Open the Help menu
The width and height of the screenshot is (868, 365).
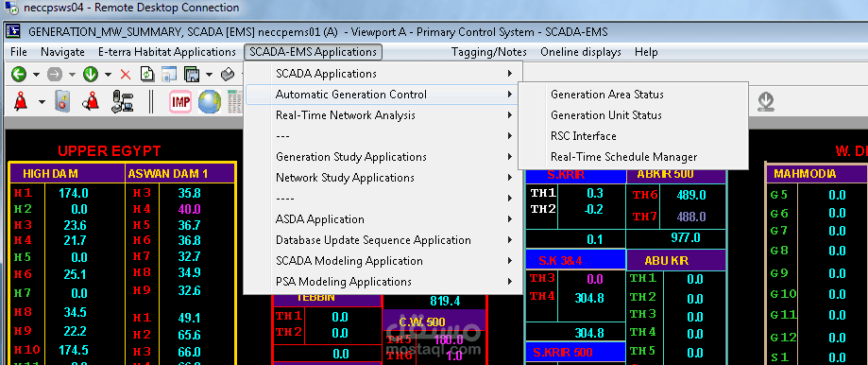click(x=646, y=52)
